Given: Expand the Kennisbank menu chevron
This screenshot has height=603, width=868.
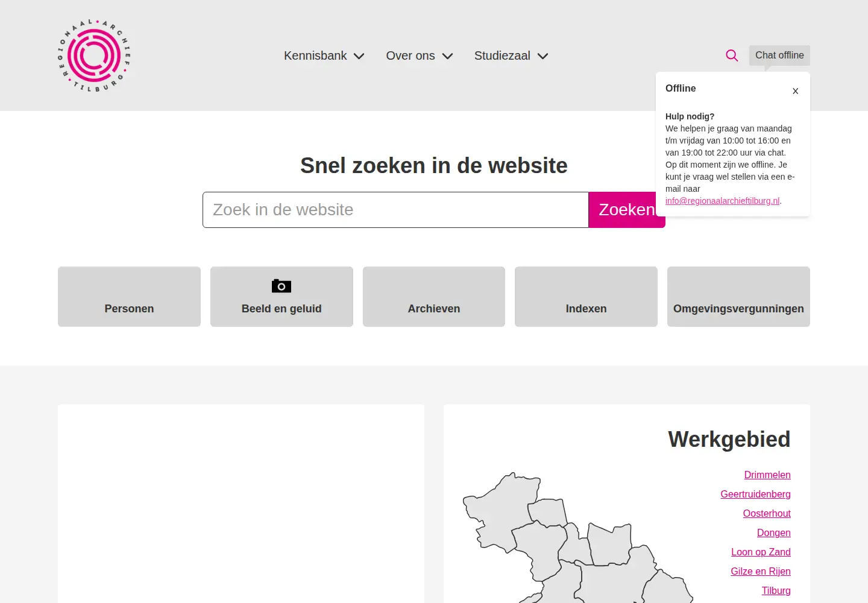Looking at the screenshot, I should point(359,56).
